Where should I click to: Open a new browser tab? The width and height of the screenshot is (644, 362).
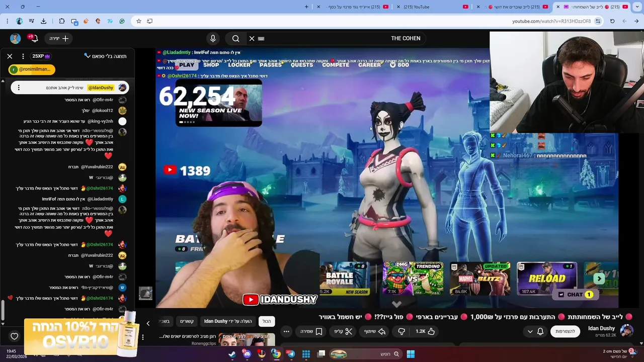[306, 7]
